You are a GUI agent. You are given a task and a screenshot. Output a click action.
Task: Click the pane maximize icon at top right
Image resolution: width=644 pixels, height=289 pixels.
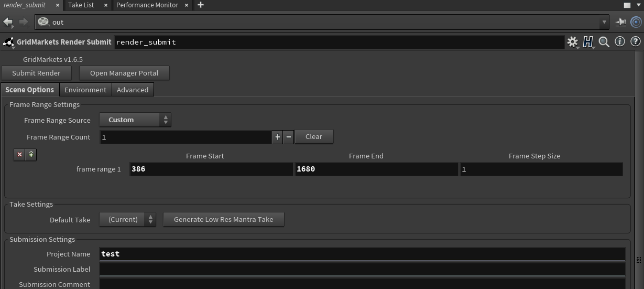pyautogui.click(x=627, y=5)
